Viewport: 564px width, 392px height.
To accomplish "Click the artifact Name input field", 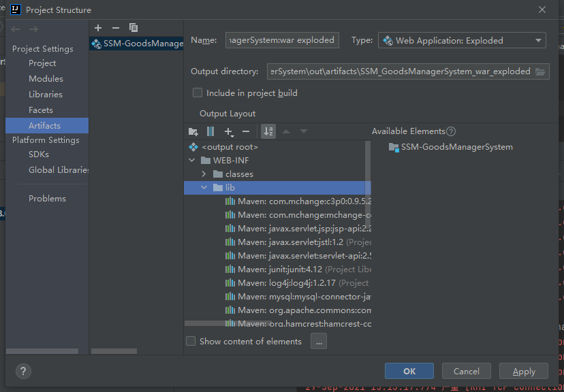I will click(282, 40).
